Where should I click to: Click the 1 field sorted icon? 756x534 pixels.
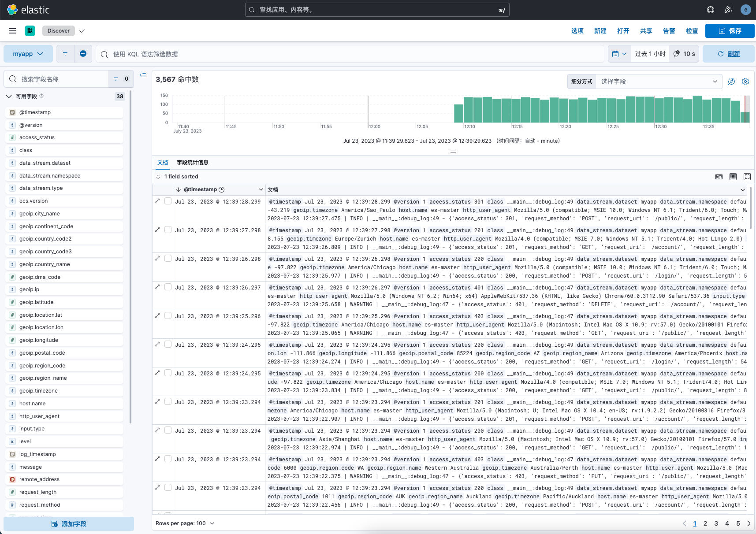pos(158,177)
